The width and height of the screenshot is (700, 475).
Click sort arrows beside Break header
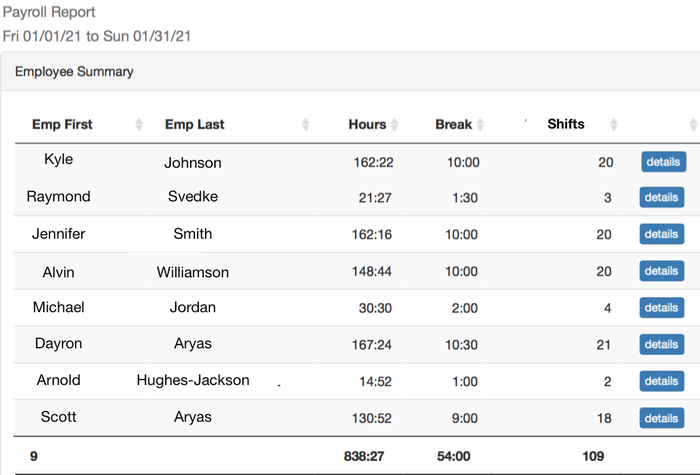pos(480,124)
